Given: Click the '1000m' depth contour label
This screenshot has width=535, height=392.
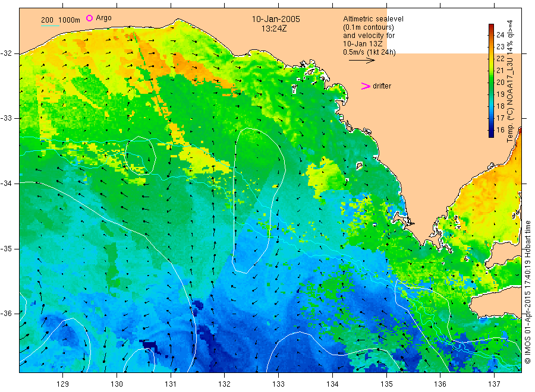Looking at the screenshot, I should (x=70, y=20).
